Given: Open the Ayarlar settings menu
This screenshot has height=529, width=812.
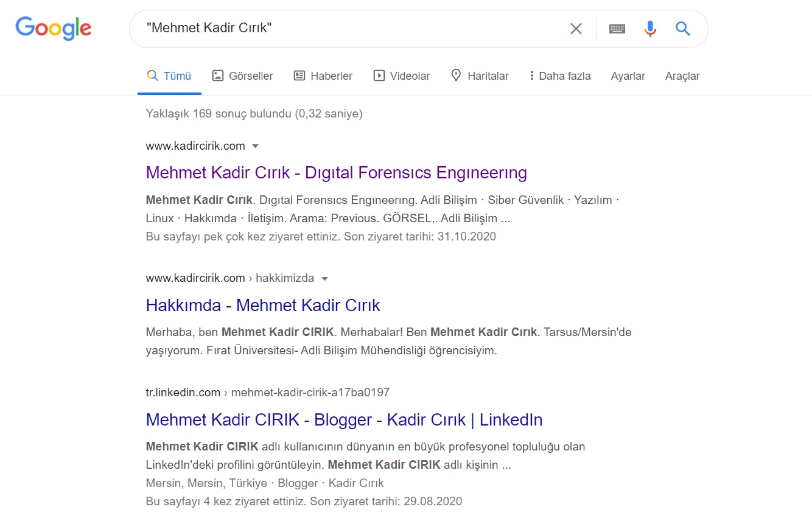Looking at the screenshot, I should coord(628,76).
